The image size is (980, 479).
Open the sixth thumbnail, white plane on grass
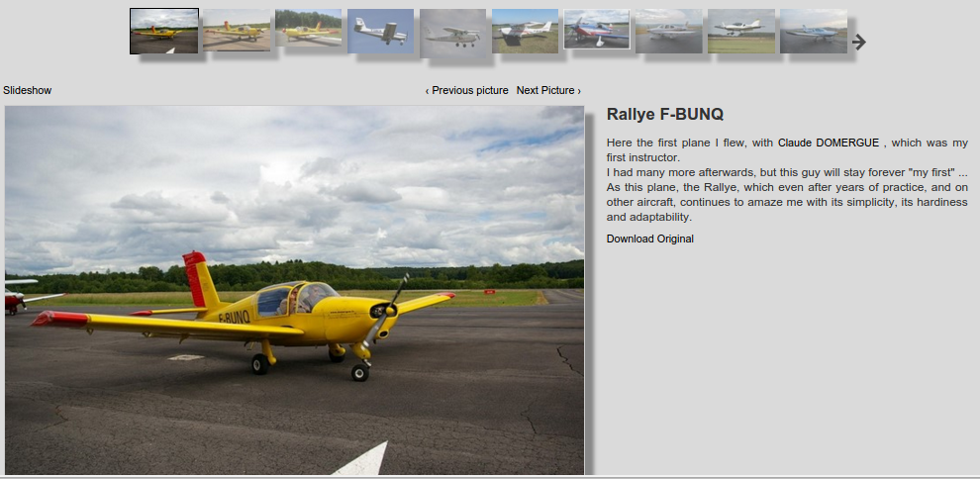(x=525, y=31)
